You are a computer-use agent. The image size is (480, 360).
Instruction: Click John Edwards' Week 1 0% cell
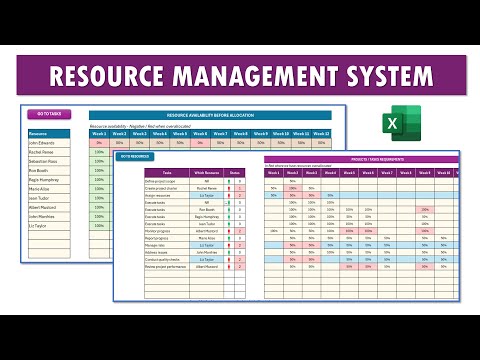pyautogui.click(x=99, y=143)
